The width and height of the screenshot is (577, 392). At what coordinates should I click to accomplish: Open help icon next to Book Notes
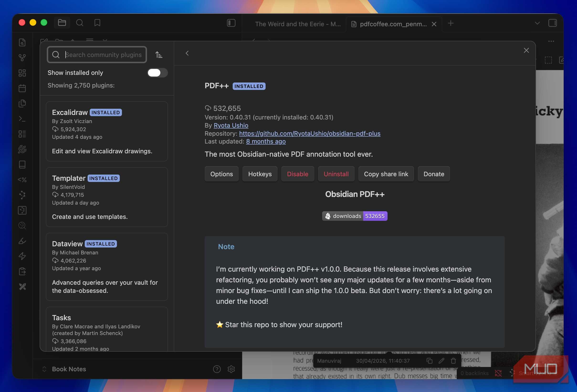point(217,369)
